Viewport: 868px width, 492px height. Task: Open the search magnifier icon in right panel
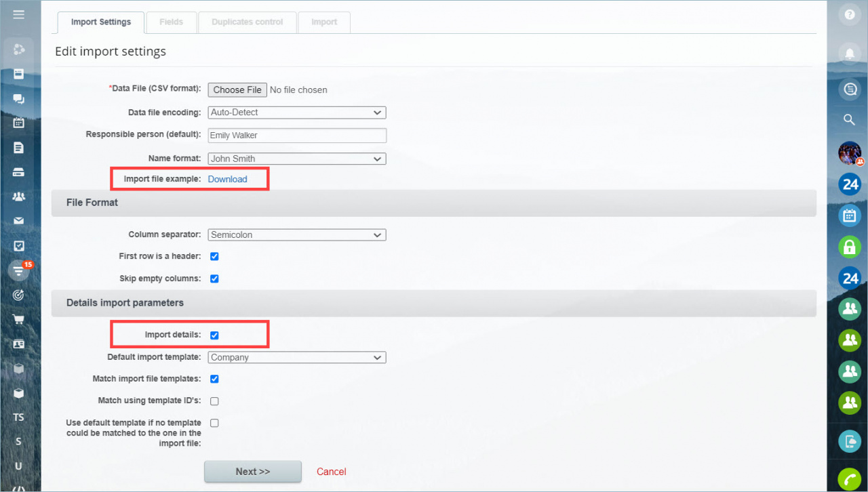point(849,120)
